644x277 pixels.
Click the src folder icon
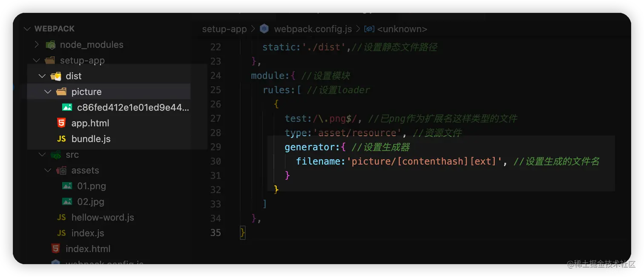pos(56,155)
